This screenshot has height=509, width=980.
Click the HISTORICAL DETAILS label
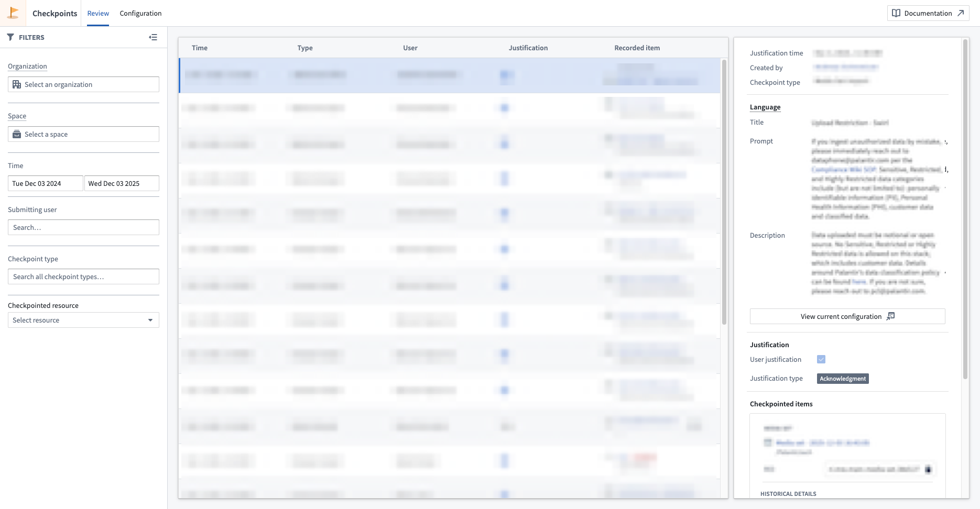pos(788,494)
